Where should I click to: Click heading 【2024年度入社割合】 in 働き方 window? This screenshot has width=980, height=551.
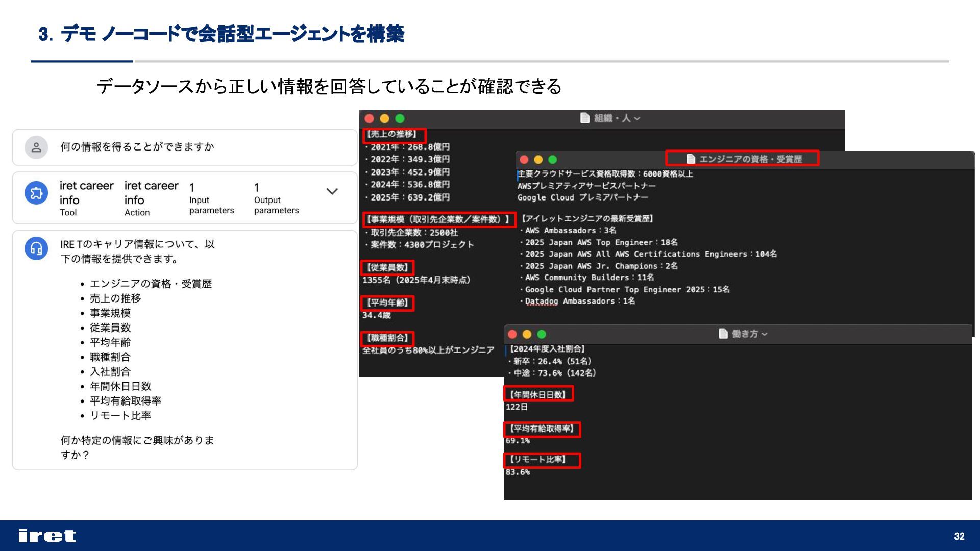click(547, 349)
